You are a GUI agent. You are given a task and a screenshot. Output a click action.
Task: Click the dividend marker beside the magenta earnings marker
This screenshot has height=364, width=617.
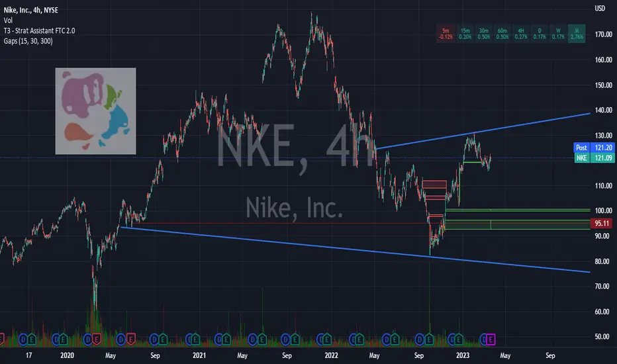[x=483, y=339]
